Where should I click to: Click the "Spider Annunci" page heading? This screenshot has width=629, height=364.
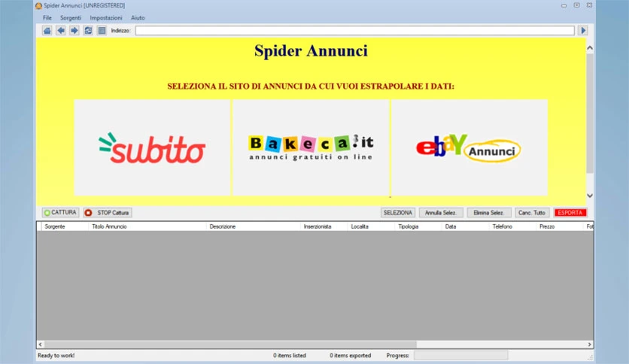[x=311, y=51]
